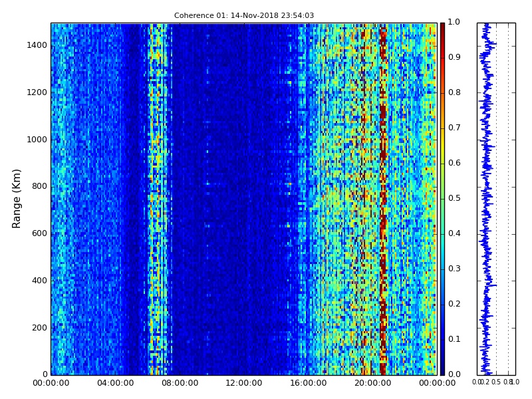Click the colorbar 1.0 label
Image resolution: width=532 pixels, height=399 pixels.
[x=454, y=23]
